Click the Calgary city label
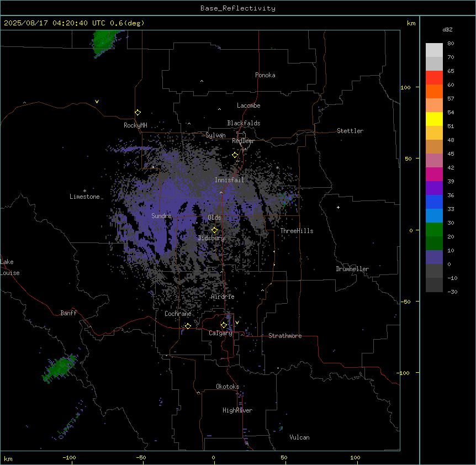Image resolution: width=476 pixels, height=465 pixels. tap(221, 333)
